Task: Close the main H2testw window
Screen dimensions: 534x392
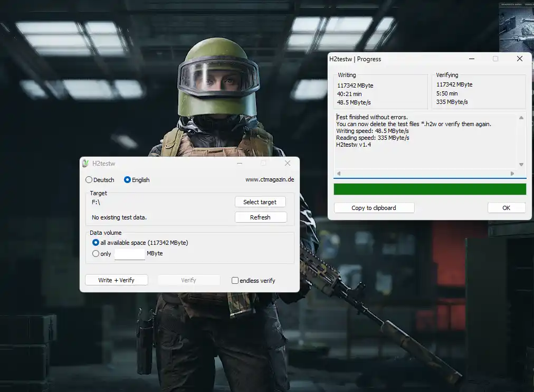Action: coord(288,163)
